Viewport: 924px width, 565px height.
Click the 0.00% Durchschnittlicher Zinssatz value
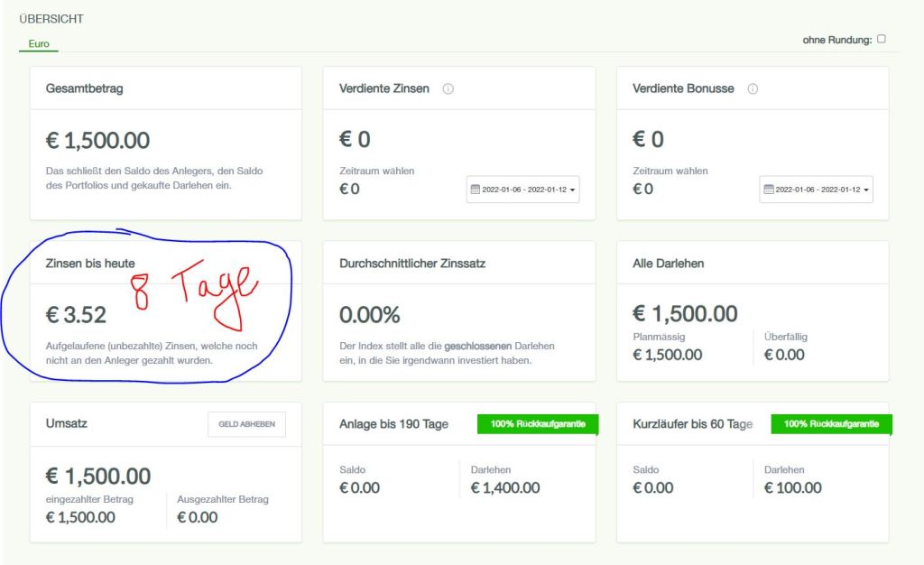(x=369, y=315)
